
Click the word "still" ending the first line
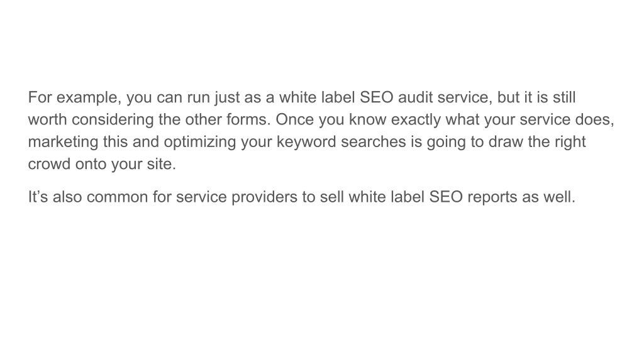coord(564,97)
